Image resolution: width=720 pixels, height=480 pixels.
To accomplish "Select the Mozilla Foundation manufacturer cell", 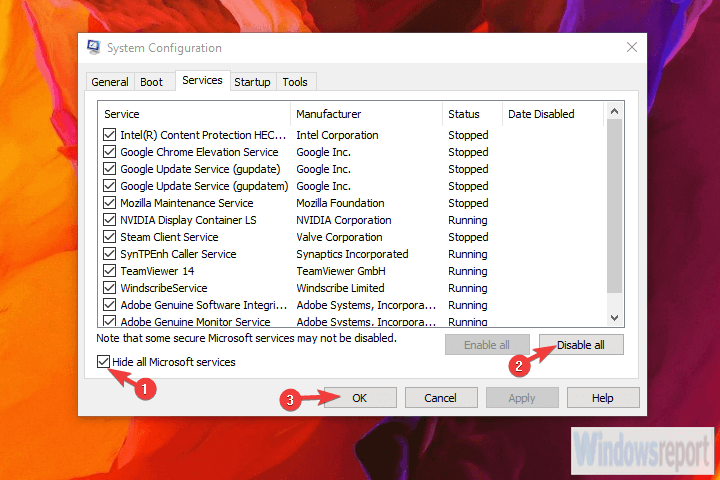I will [340, 203].
